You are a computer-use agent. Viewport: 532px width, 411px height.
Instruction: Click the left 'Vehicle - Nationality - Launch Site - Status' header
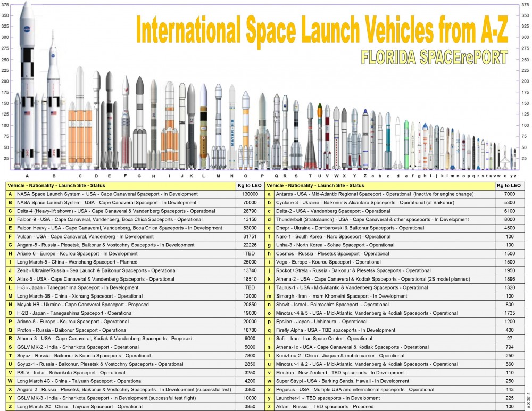point(56,185)
